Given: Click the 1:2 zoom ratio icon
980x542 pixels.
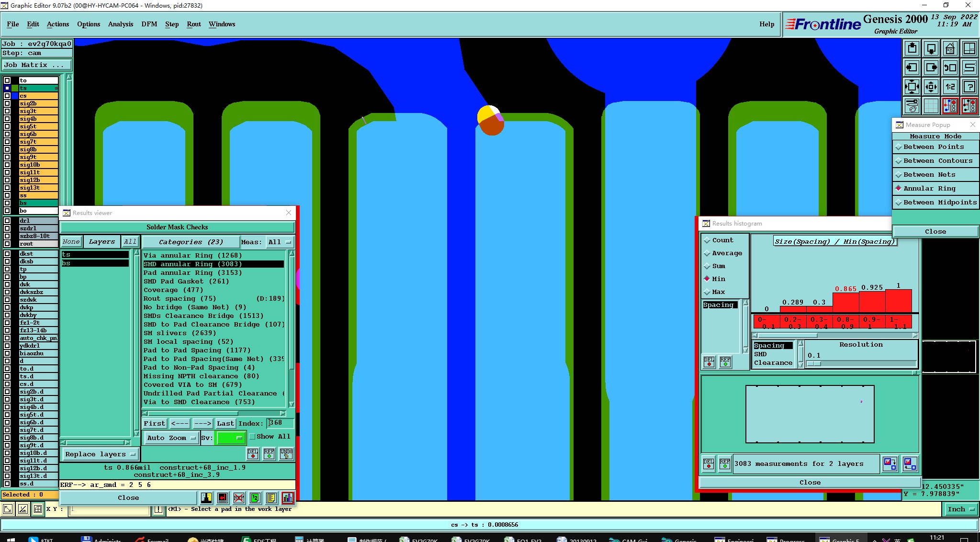Looking at the screenshot, I should [950, 87].
